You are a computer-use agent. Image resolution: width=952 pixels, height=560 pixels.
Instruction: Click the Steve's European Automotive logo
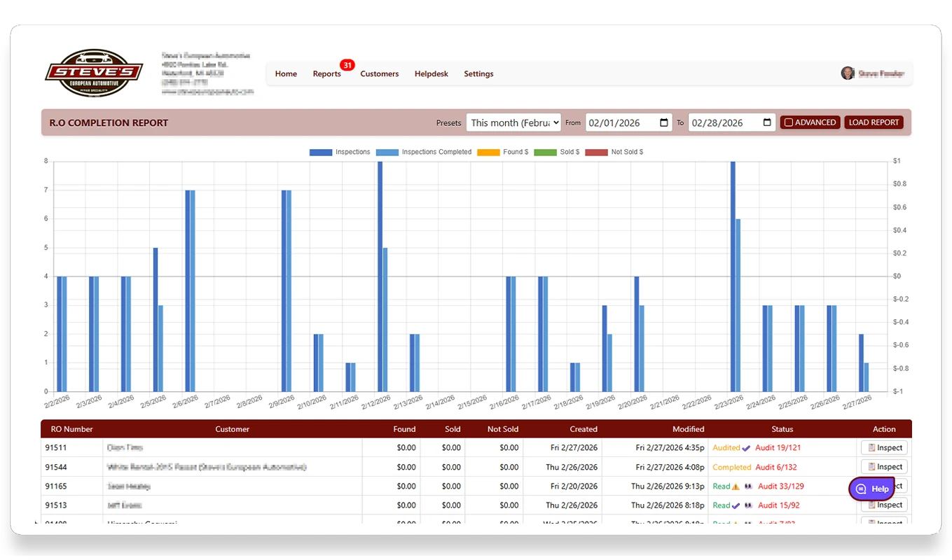pos(94,73)
